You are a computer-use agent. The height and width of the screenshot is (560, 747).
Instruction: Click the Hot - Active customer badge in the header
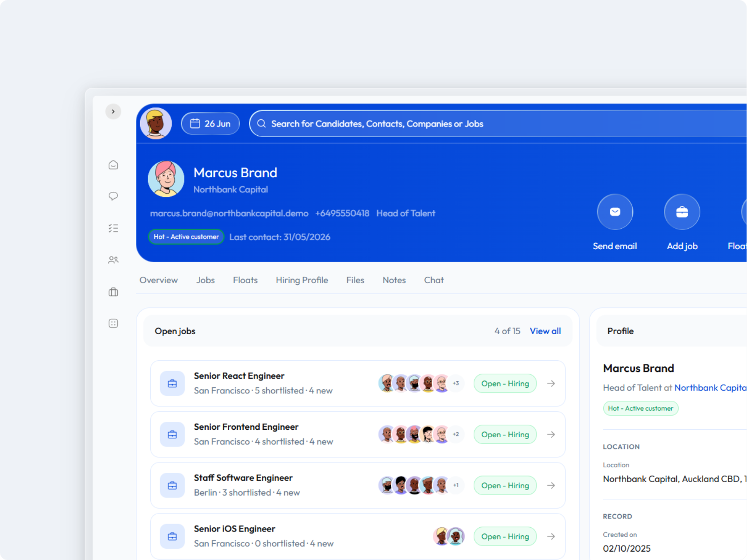pos(186,237)
